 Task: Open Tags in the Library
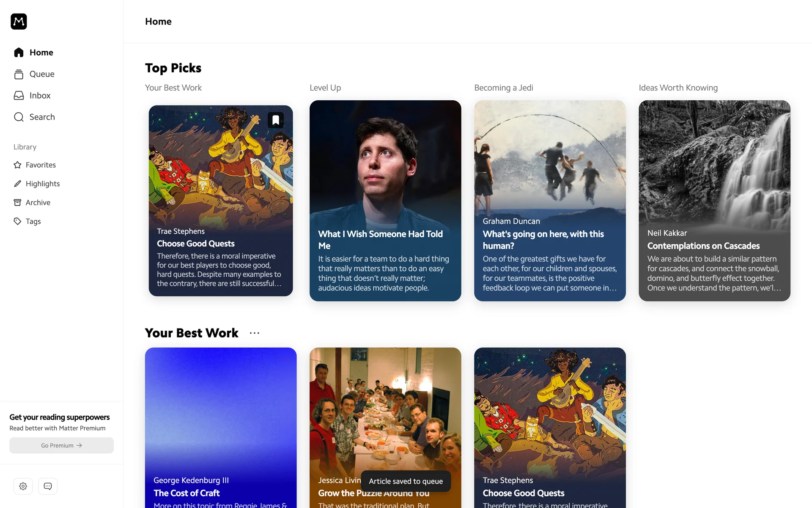[27, 221]
